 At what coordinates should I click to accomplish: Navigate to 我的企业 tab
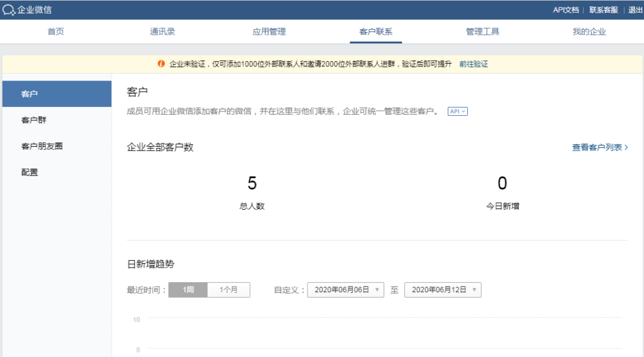coord(589,31)
